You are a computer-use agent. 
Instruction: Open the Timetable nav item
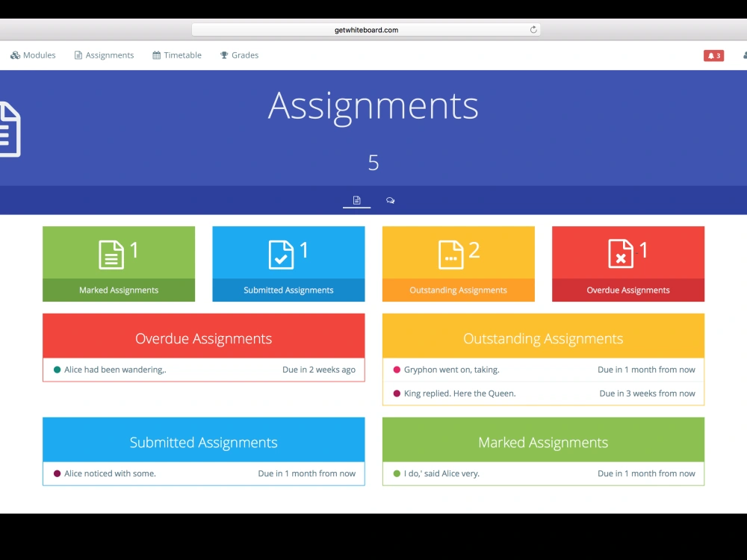pyautogui.click(x=177, y=55)
